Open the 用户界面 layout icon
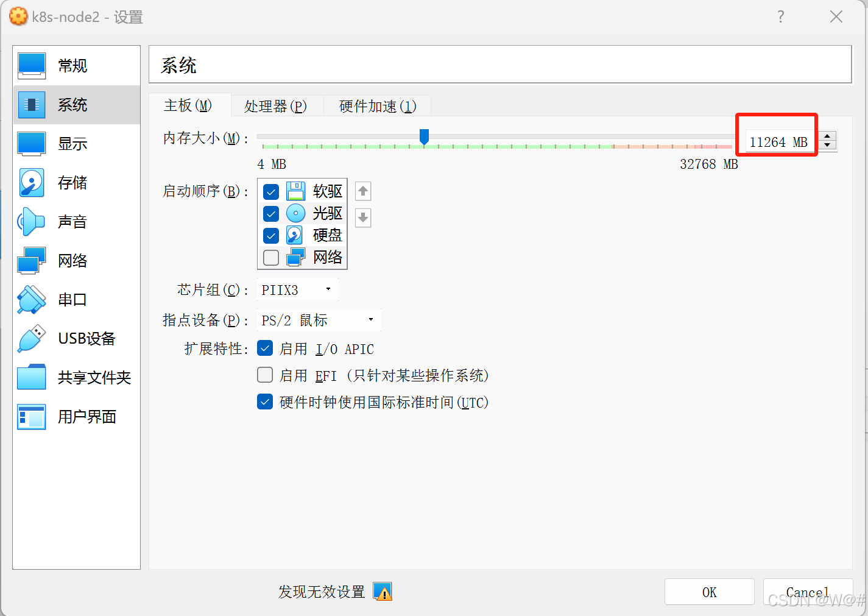Viewport: 868px width, 616px height. (x=32, y=417)
